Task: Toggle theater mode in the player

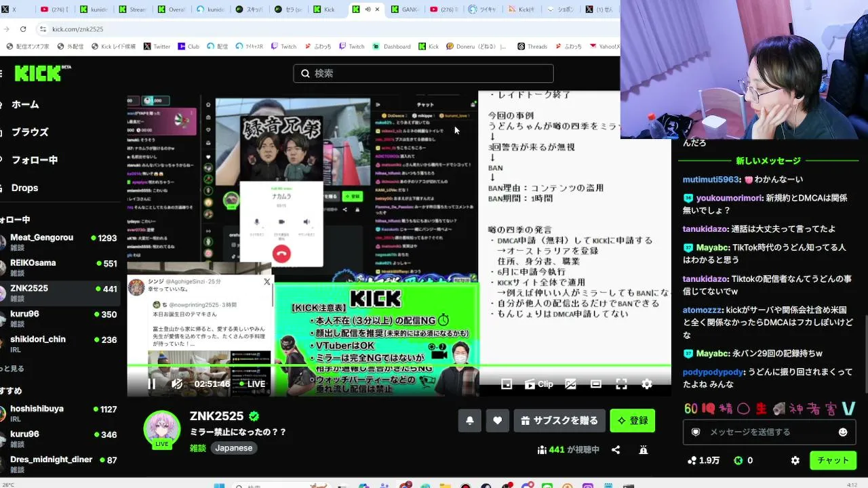Action: [x=596, y=384]
